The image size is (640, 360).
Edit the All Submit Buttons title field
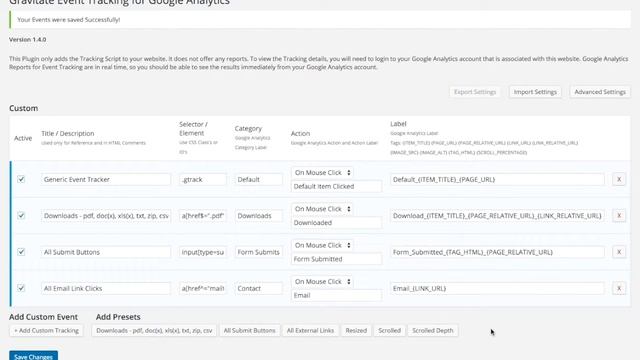point(106,252)
